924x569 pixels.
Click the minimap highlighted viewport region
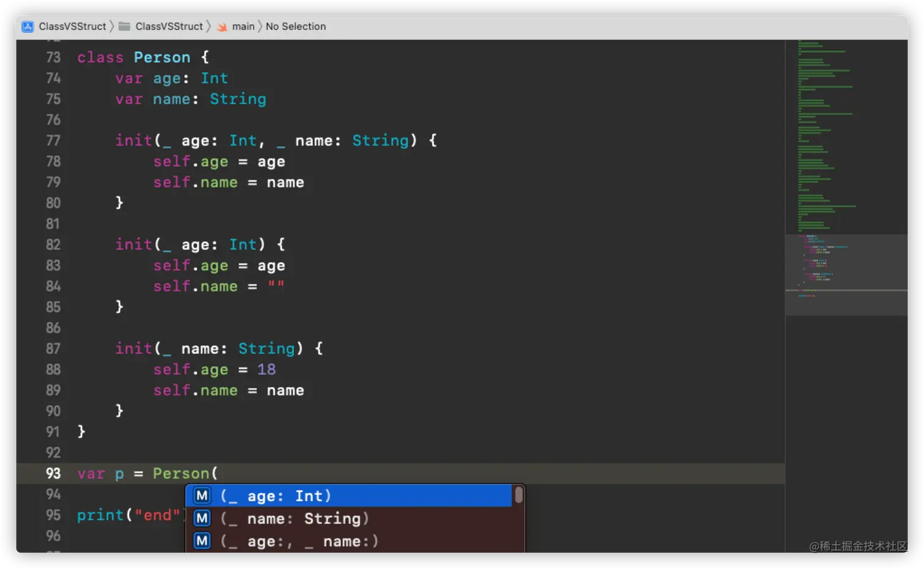[x=846, y=274]
